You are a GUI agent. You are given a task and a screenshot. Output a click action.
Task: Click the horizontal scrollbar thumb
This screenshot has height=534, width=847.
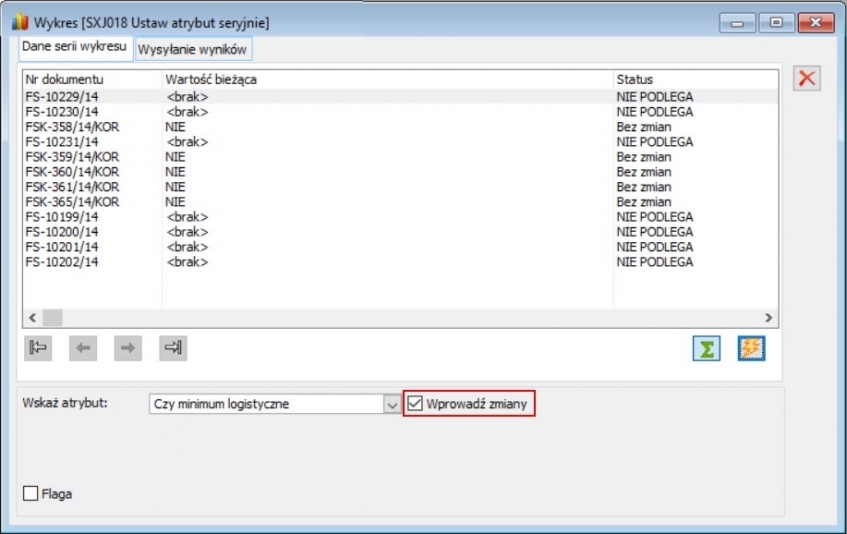52,317
